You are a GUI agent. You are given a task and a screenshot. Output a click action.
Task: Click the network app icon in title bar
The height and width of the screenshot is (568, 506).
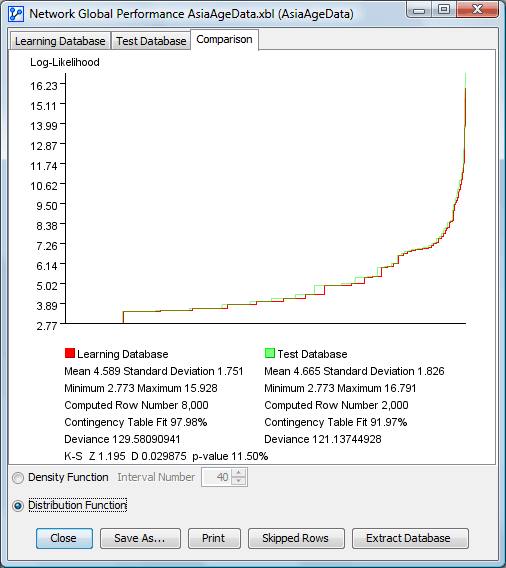(x=16, y=14)
